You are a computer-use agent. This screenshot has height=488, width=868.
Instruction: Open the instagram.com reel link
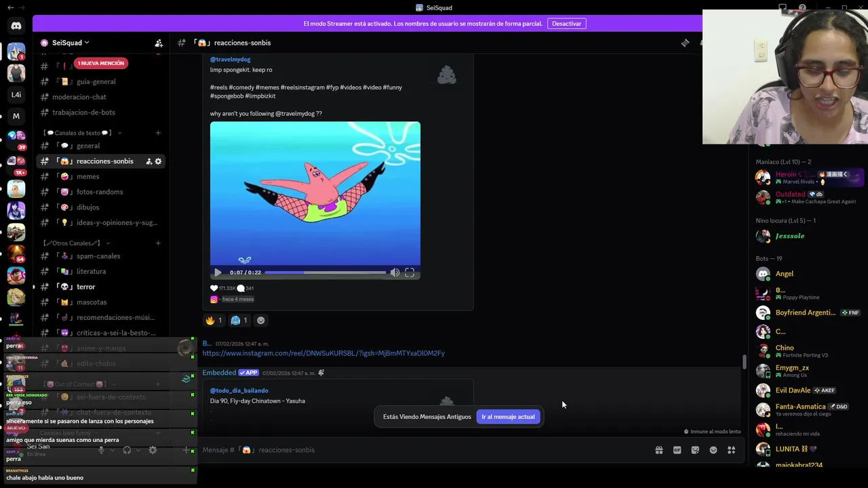pos(323,353)
